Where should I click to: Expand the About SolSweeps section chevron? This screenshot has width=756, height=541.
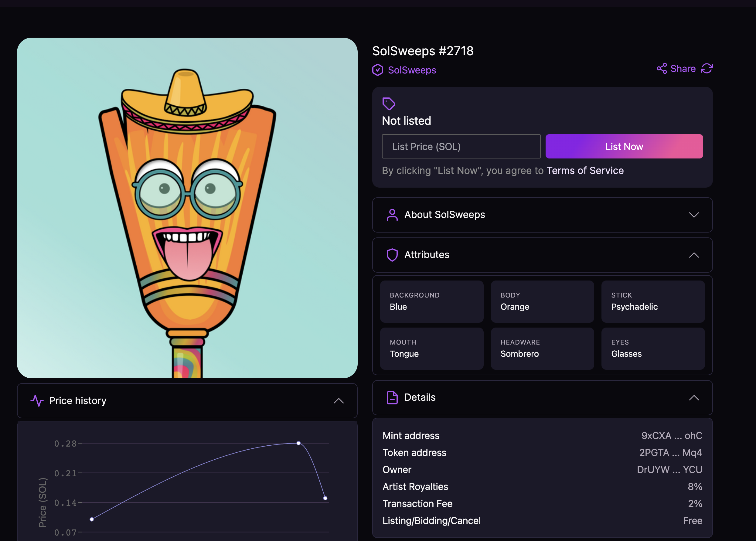click(694, 215)
